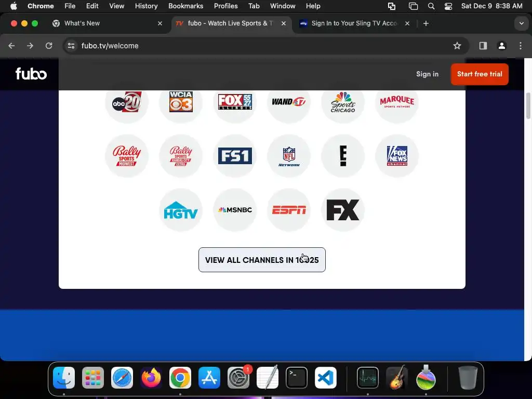Click the date and time display

coord(491,6)
